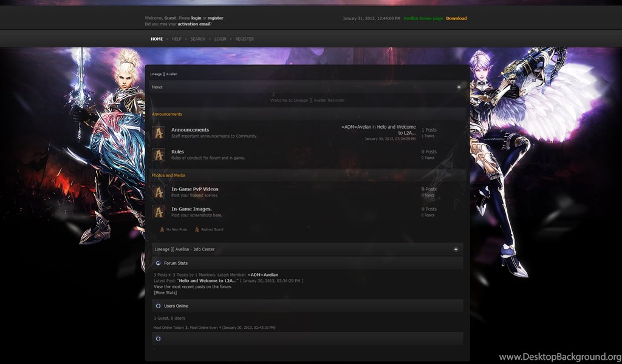The height and width of the screenshot is (364, 622).
Task: Open the HELP menu item
Action: point(177,39)
